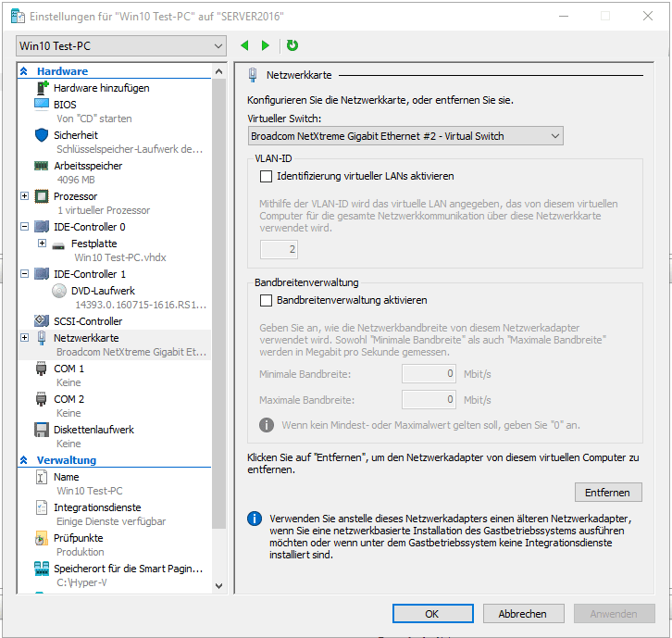Click the 'Win10 Test-PC.vhdx' text
Viewport: 672px width, 638px height.
120,257
